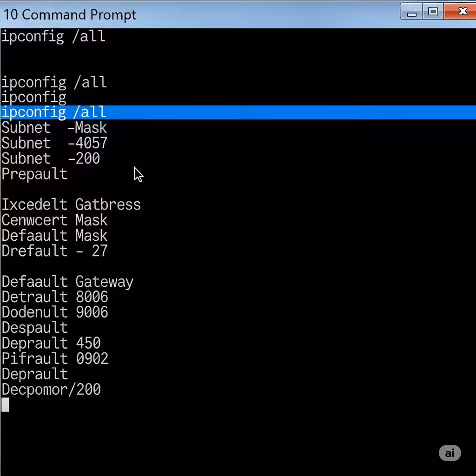Click the 'Subnet -200' line
Viewport: 476px width, 476px height.
(51, 159)
